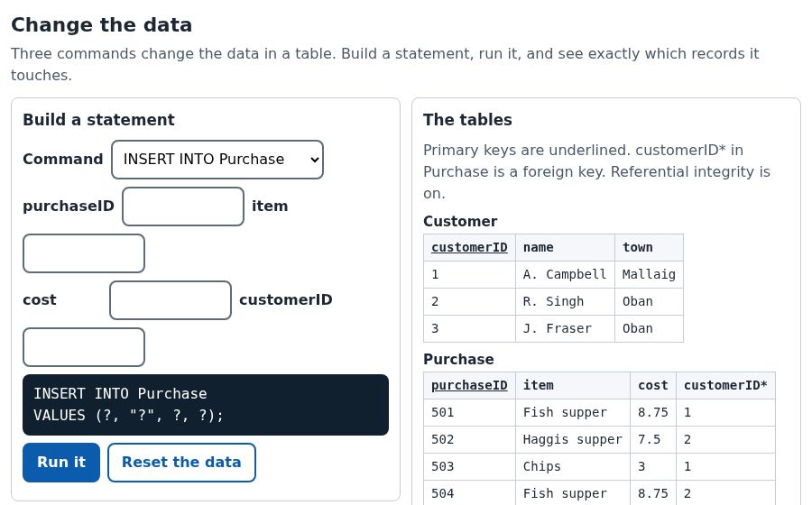The height and width of the screenshot is (505, 812).
Task: Click the Fish supper cell in row 501
Action: [573, 413]
